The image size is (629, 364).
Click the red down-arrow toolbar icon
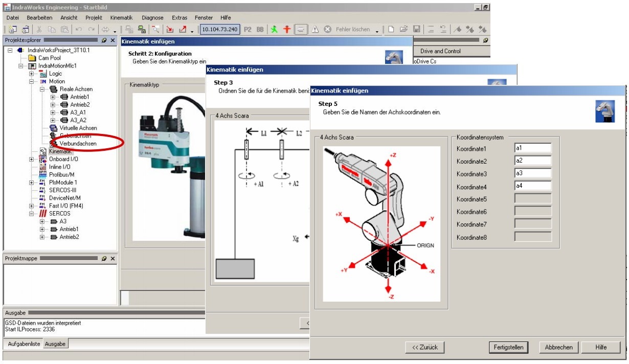coord(170,30)
